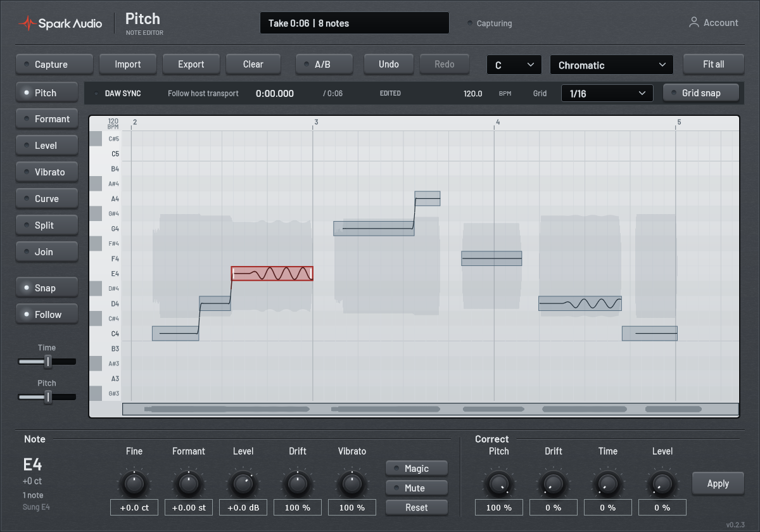
Task: Edit the +0.00 st Formant value field
Action: tap(189, 507)
